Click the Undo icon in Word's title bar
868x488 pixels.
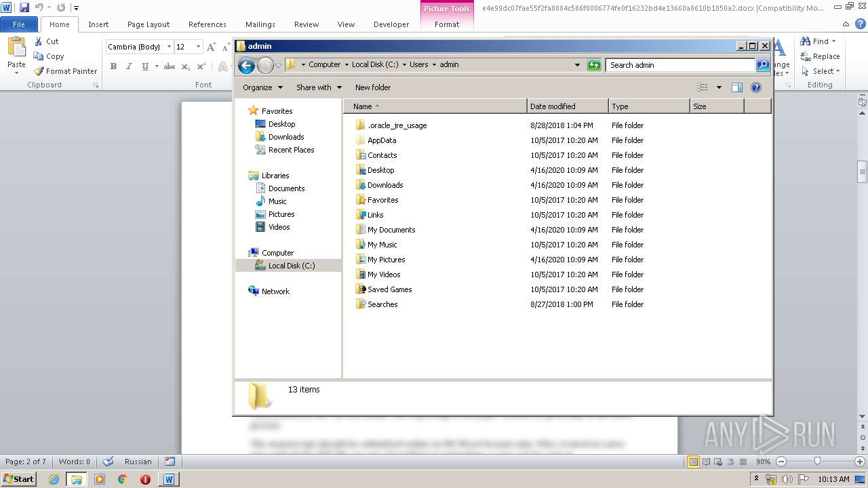pos(39,7)
